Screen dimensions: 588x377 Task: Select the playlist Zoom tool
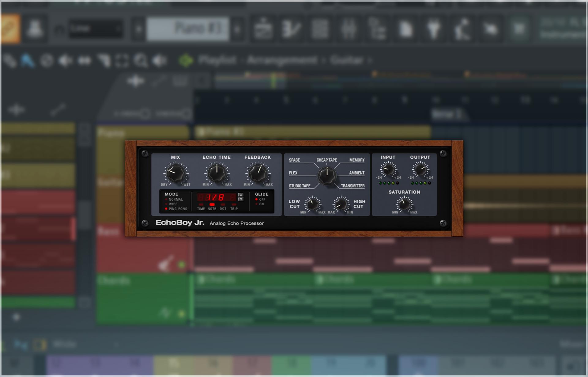tap(141, 60)
